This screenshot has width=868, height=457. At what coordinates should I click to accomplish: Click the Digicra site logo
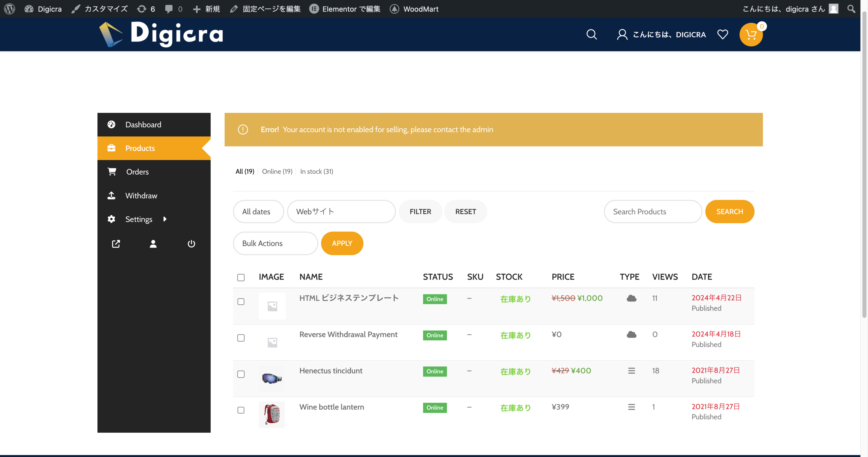tap(161, 34)
